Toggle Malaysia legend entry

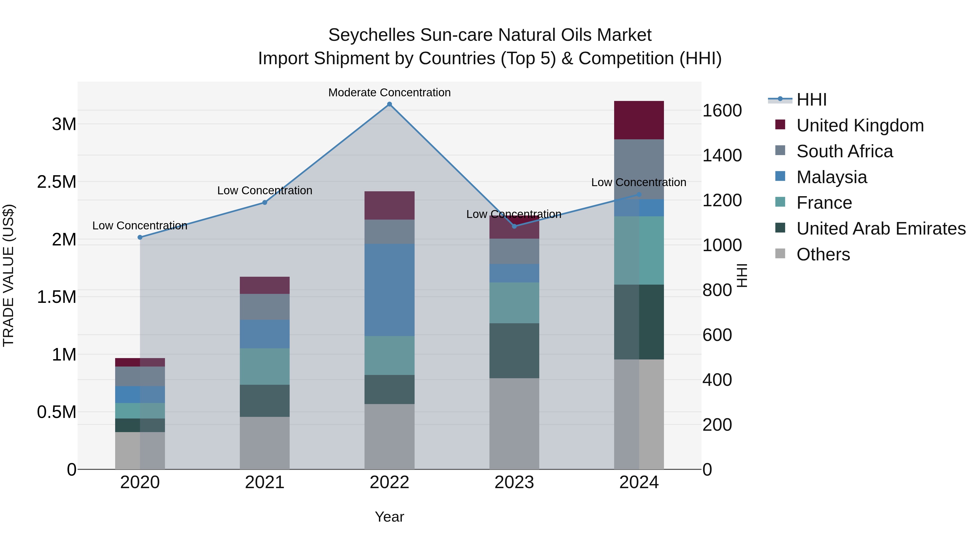821,177
